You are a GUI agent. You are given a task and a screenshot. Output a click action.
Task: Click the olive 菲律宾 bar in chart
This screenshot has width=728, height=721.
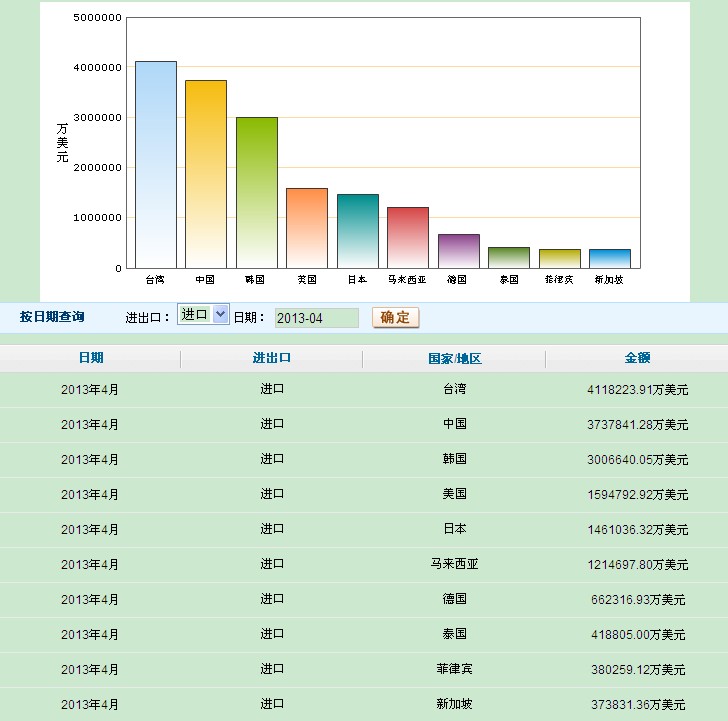point(560,259)
